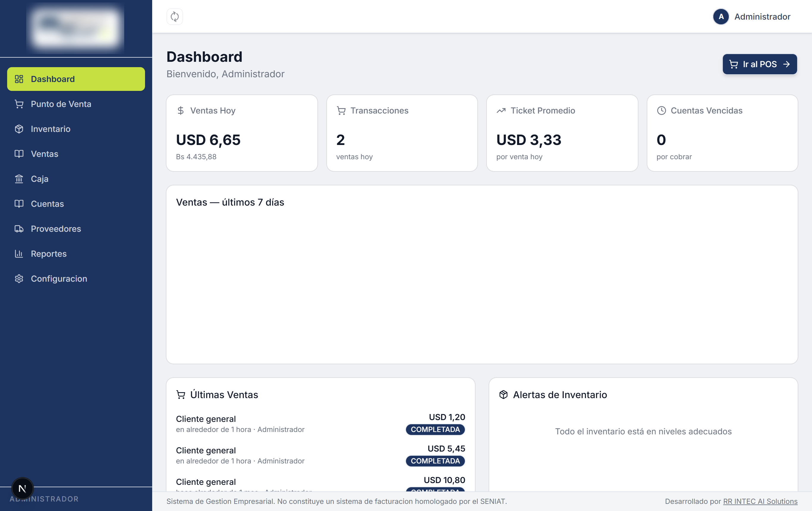812x511 pixels.
Task: Click the USD 3,33 average ticket value
Action: click(528, 140)
